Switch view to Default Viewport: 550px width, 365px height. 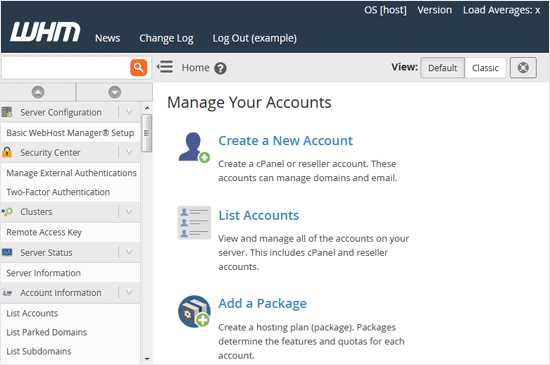[443, 68]
